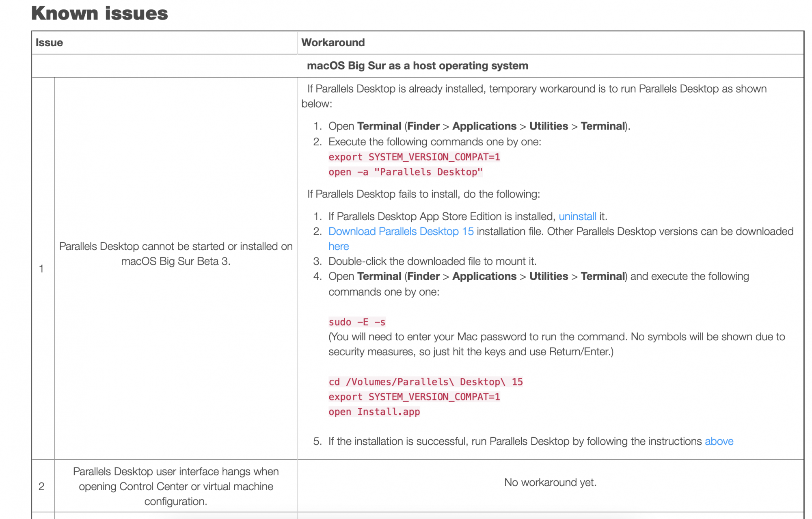The width and height of the screenshot is (812, 519).
Task: Click step 'Open Terminal (Finder > Applications' in first list
Action: click(x=479, y=126)
